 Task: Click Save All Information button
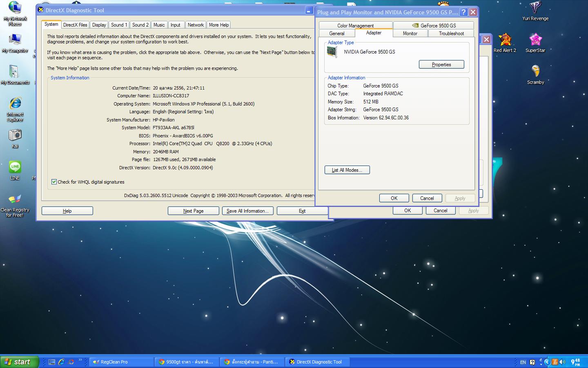point(247,211)
